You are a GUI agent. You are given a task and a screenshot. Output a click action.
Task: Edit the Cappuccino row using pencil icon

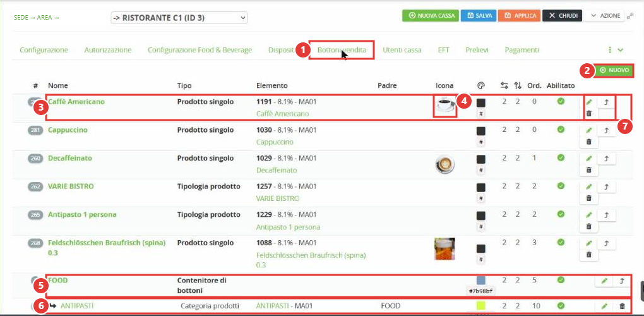(589, 130)
